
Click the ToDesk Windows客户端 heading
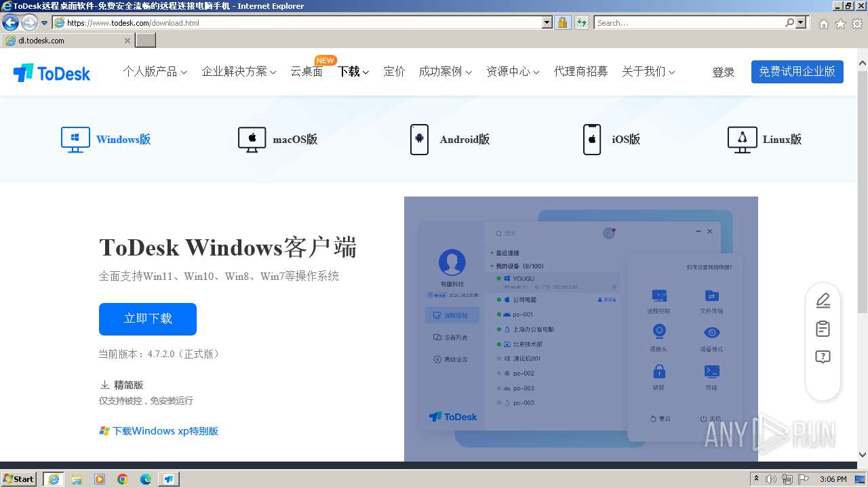228,247
